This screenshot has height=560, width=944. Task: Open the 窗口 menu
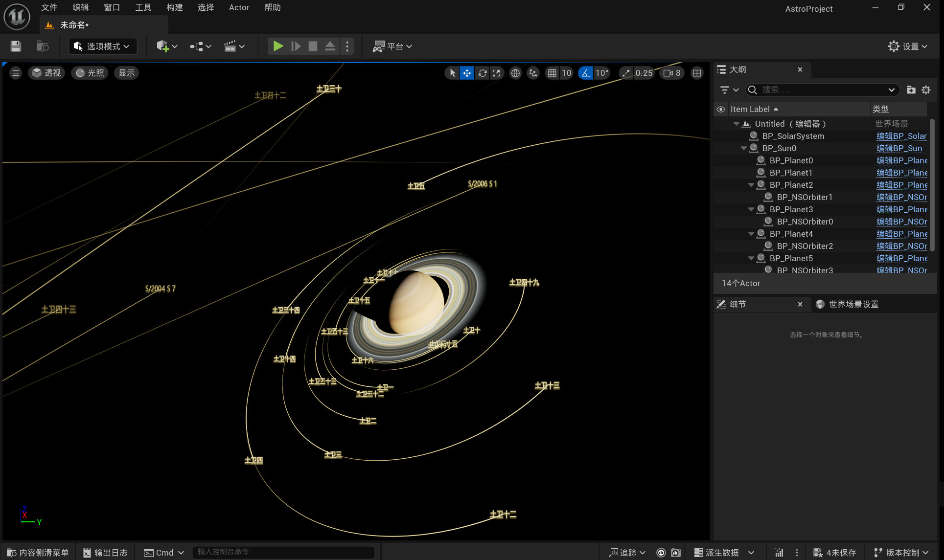tap(112, 7)
